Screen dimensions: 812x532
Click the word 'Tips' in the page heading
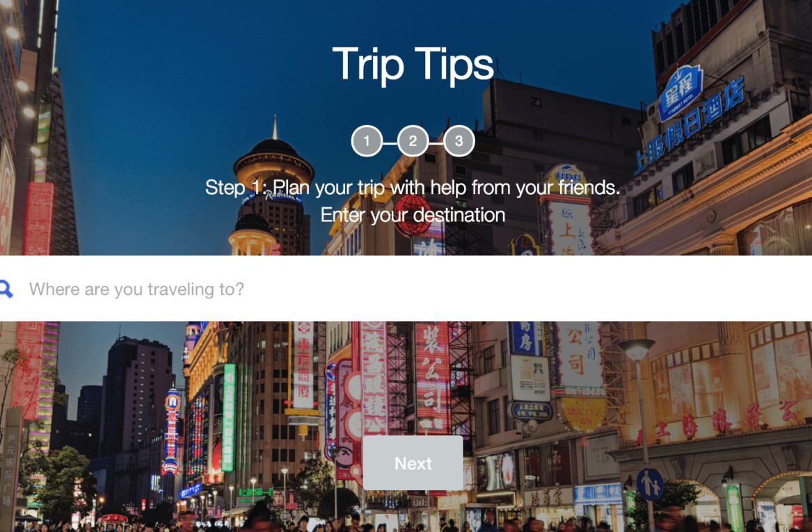tap(454, 65)
